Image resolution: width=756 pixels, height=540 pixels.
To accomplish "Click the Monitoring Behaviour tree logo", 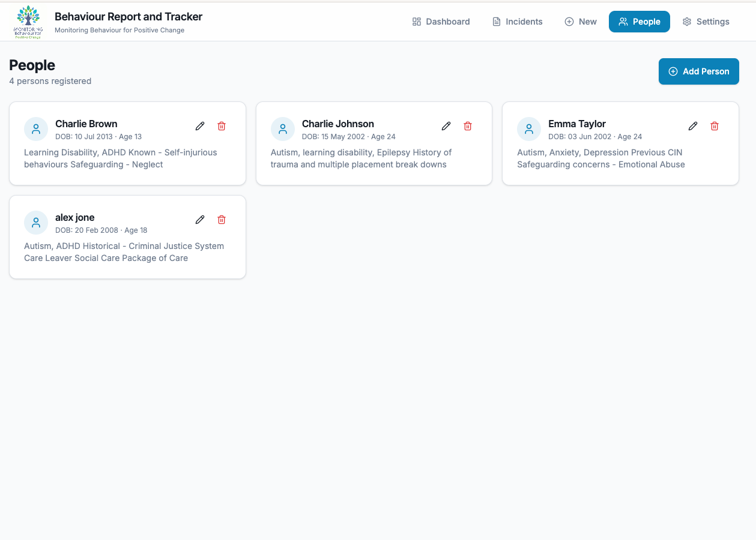I will pyautogui.click(x=28, y=22).
